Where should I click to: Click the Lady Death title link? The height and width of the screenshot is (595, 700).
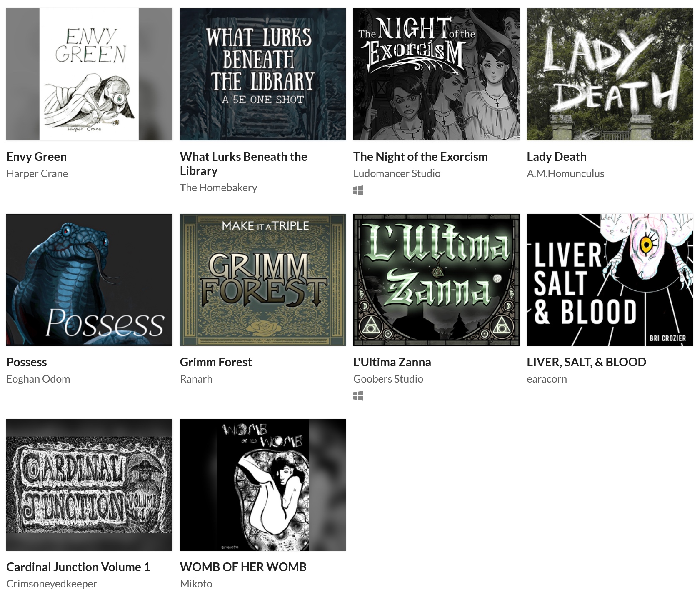pos(557,157)
